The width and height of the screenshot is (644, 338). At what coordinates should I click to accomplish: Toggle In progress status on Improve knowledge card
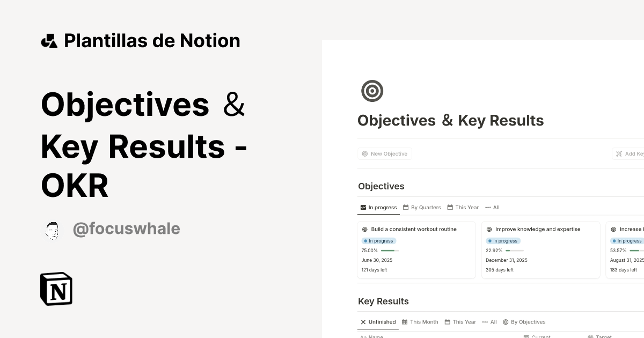click(503, 240)
